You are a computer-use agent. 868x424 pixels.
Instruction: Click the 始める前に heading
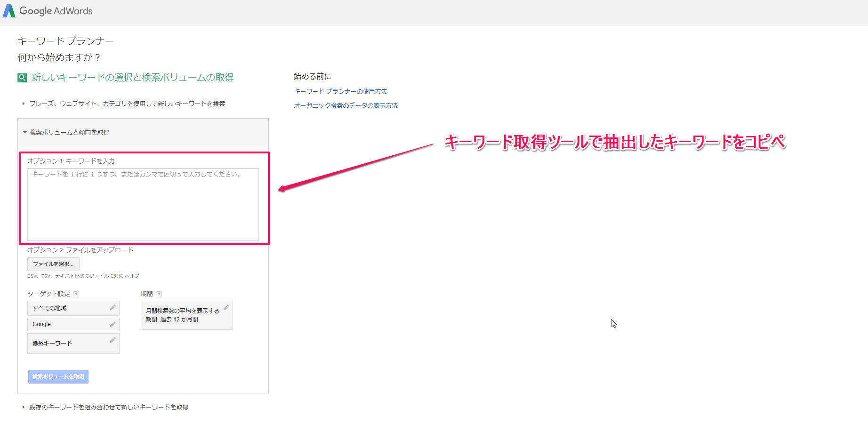pos(313,76)
